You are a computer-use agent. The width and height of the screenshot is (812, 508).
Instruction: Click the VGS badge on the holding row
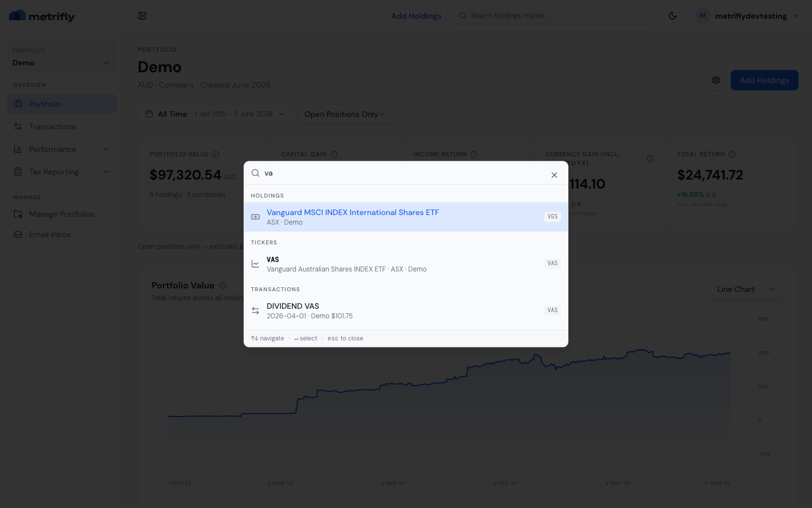pyautogui.click(x=553, y=217)
